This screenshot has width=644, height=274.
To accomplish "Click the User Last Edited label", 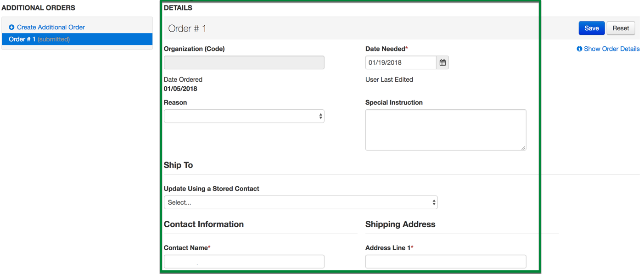I will tap(389, 79).
